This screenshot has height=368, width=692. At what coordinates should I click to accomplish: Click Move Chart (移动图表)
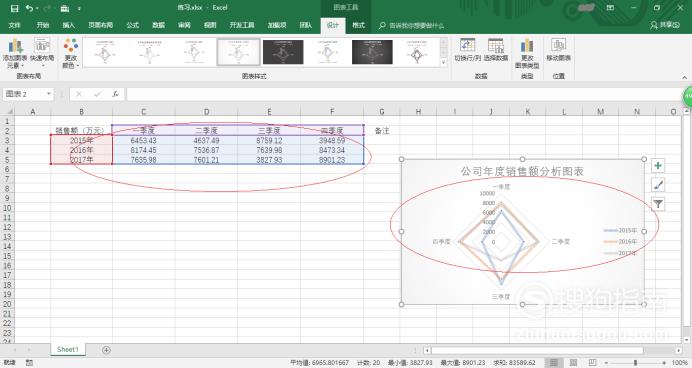click(x=558, y=49)
